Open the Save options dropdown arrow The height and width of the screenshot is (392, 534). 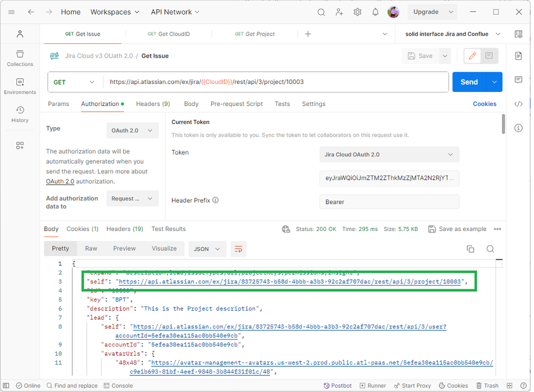(445, 56)
